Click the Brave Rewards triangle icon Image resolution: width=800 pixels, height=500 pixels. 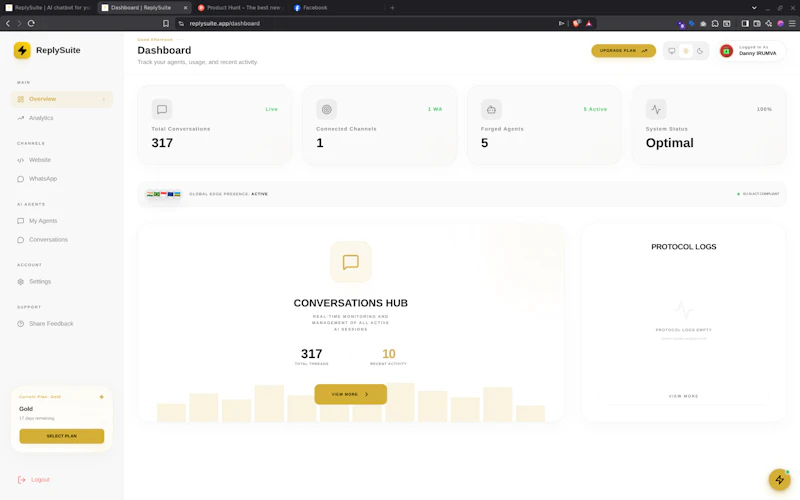tap(589, 23)
